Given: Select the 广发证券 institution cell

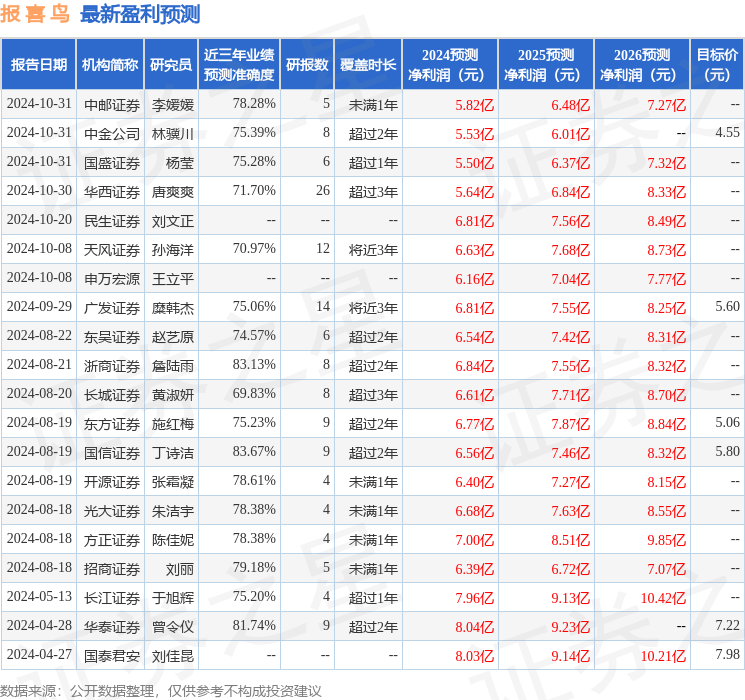Looking at the screenshot, I should (x=112, y=307).
